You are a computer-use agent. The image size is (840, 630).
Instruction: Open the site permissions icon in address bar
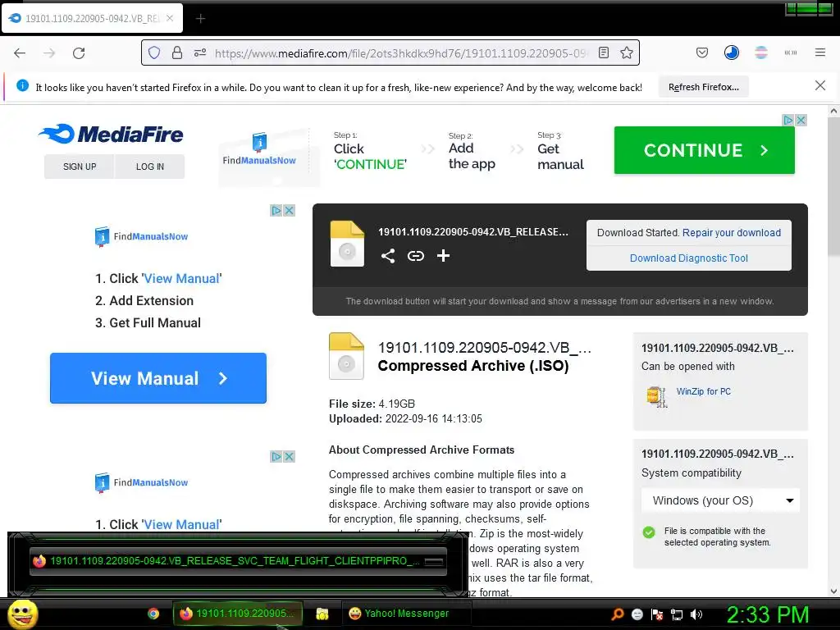(200, 52)
